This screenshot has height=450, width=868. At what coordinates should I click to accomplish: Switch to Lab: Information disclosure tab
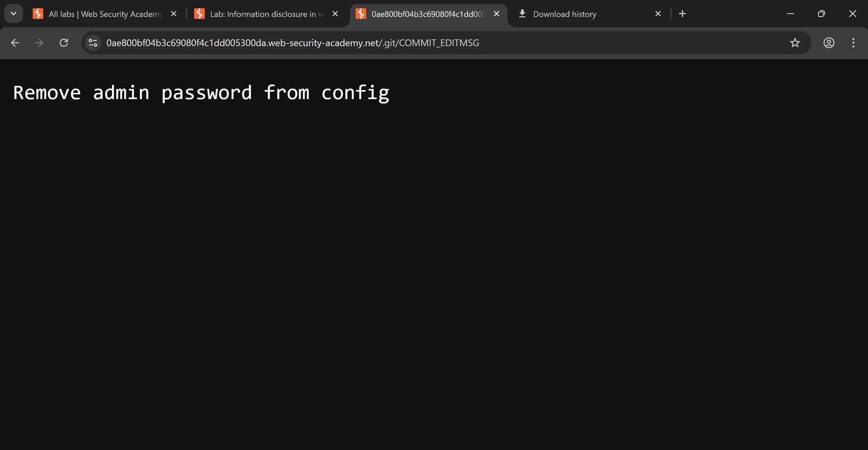(x=266, y=14)
